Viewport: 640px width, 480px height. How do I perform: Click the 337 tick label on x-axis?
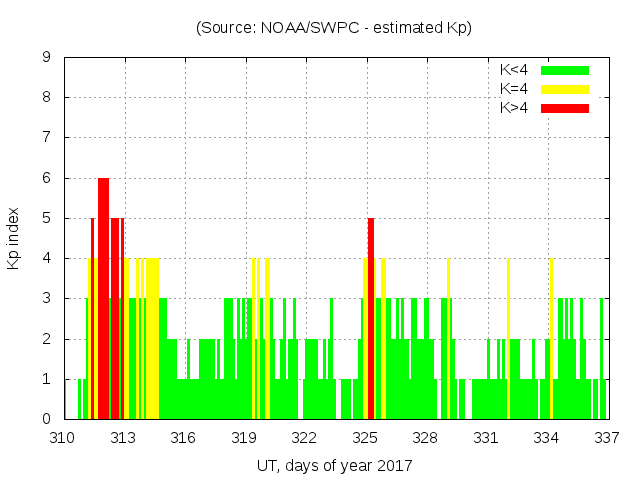coord(606,437)
